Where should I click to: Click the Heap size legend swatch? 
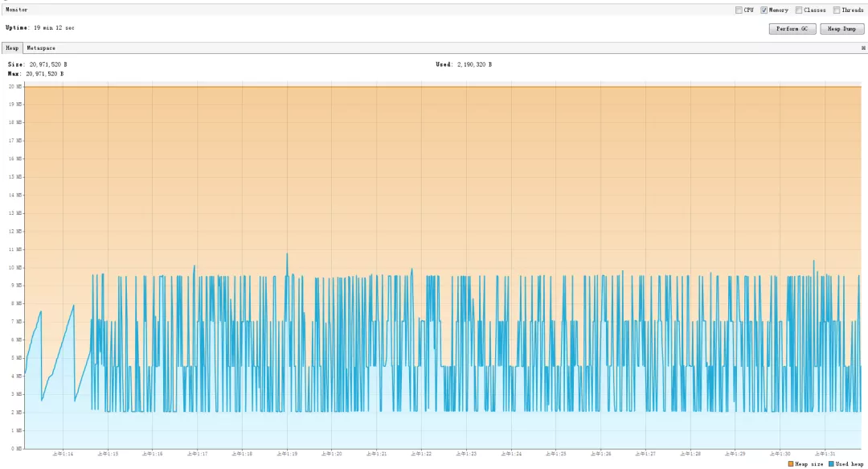[x=791, y=464]
